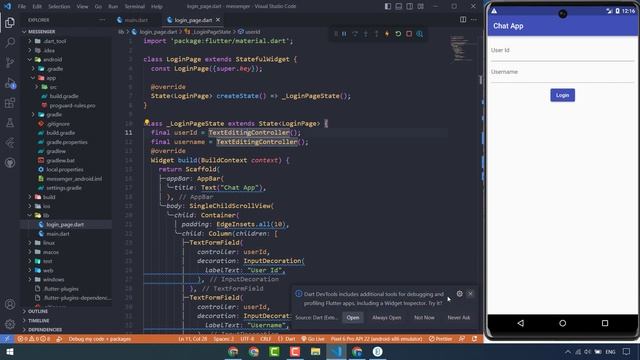
Task: Open the Accounts menu icon
Action: [10, 304]
